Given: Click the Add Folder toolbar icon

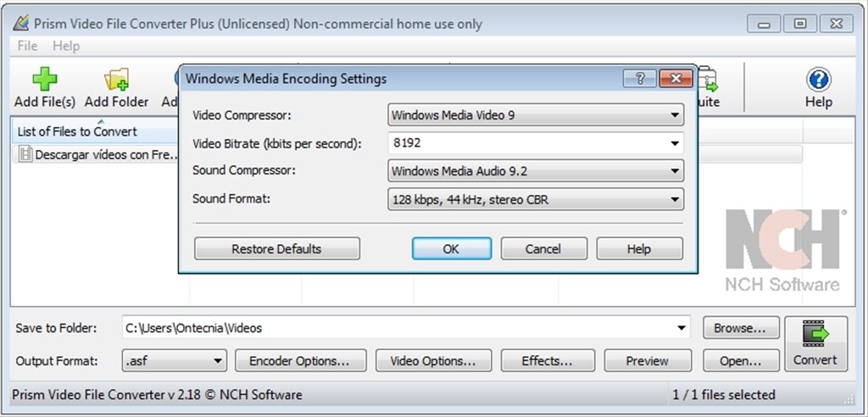Looking at the screenshot, I should [x=116, y=80].
